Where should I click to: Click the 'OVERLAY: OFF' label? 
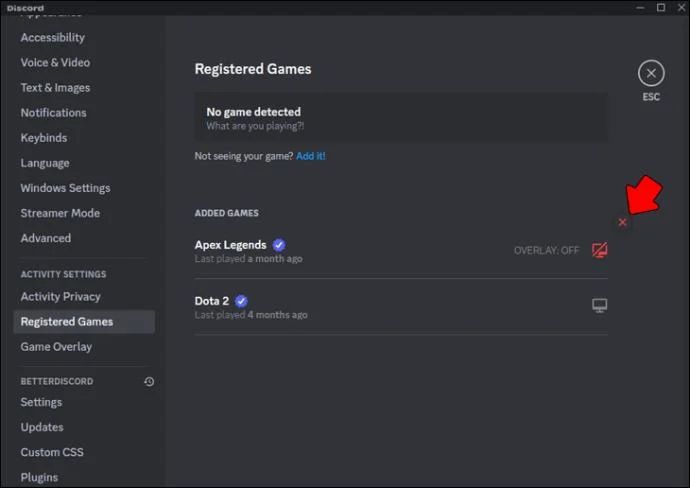tap(546, 250)
